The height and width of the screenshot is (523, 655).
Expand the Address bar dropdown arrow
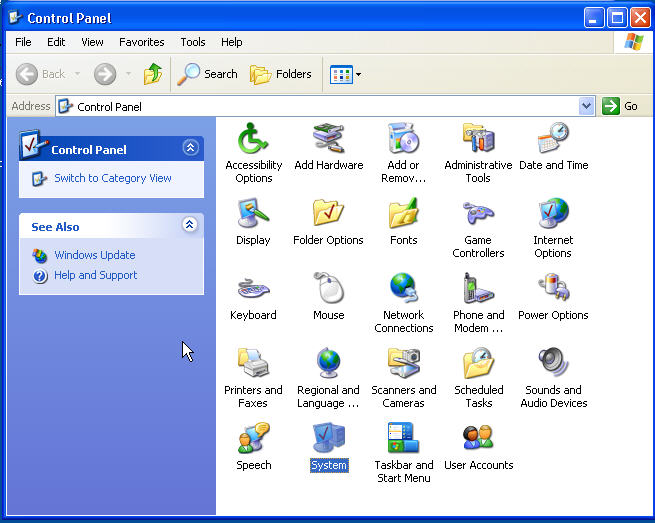586,106
